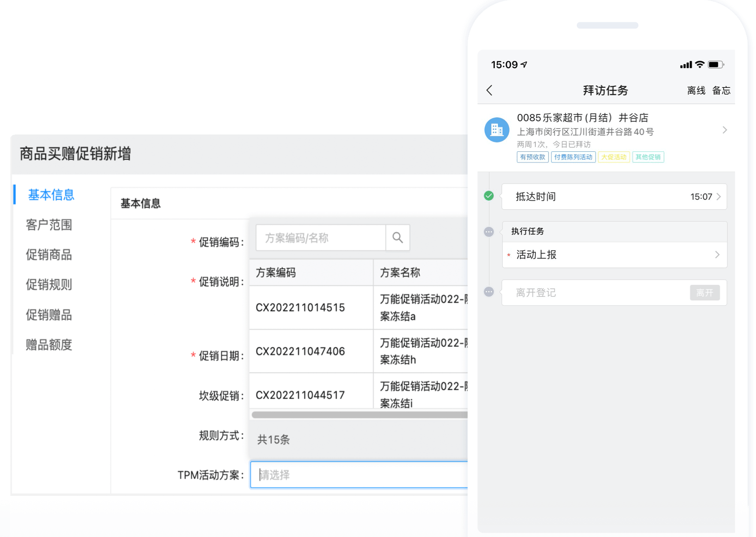Tap the yellow 大促活动 tag
Screen dimensions: 756x537
click(614, 157)
